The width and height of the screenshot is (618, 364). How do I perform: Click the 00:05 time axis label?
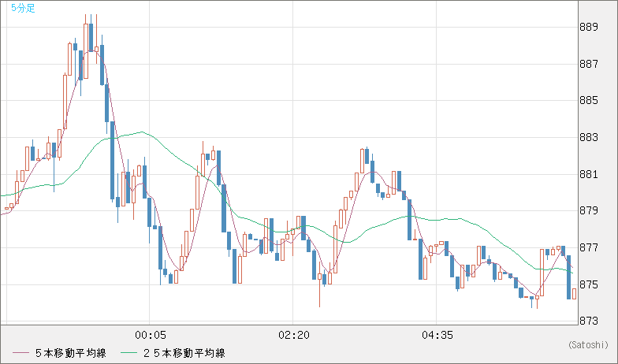151,336
